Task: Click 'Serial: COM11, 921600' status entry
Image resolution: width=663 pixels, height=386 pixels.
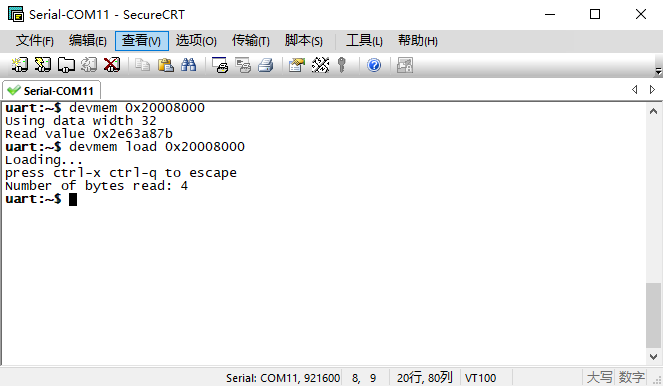Action: click(x=283, y=378)
